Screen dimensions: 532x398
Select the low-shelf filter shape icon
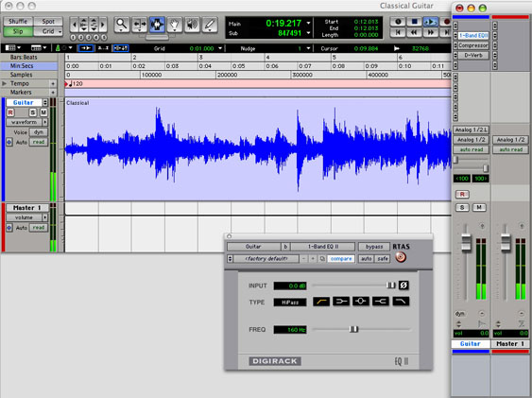(341, 301)
